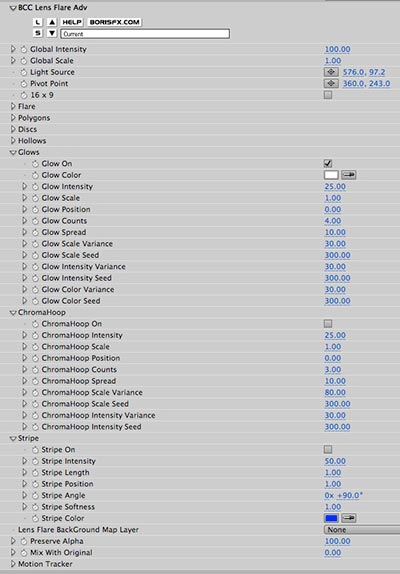This screenshot has width=400, height=574.
Task: Toggle stopwatch for ChromaHoop Scale
Action: 35,347
